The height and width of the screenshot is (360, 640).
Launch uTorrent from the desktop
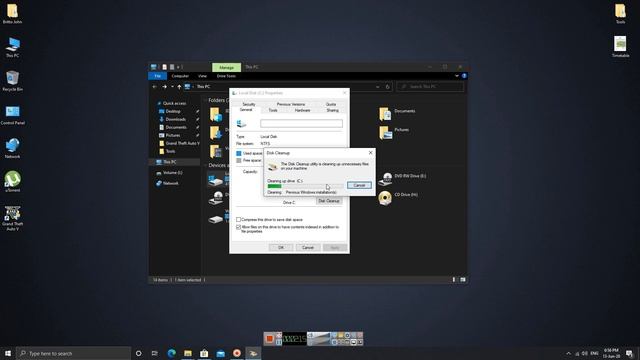tap(12, 181)
